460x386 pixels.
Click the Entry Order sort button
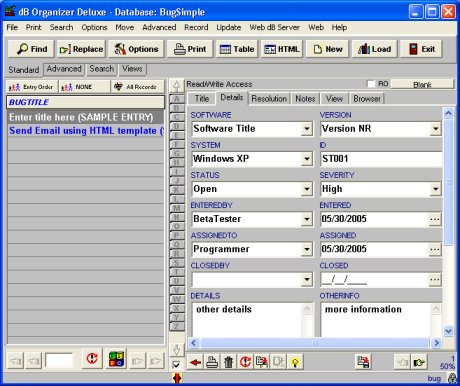(32, 87)
